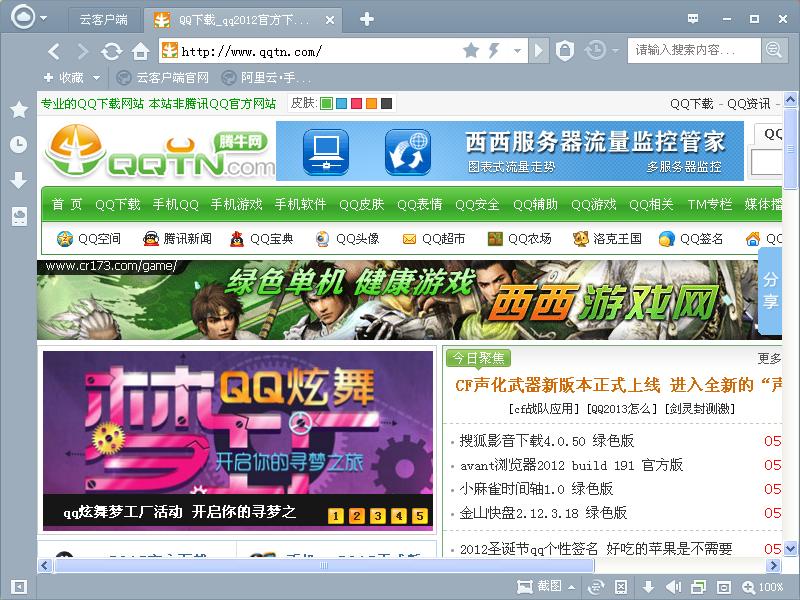This screenshot has height=600, width=800.
Task: Open new tab with plus button
Action: coord(366,19)
